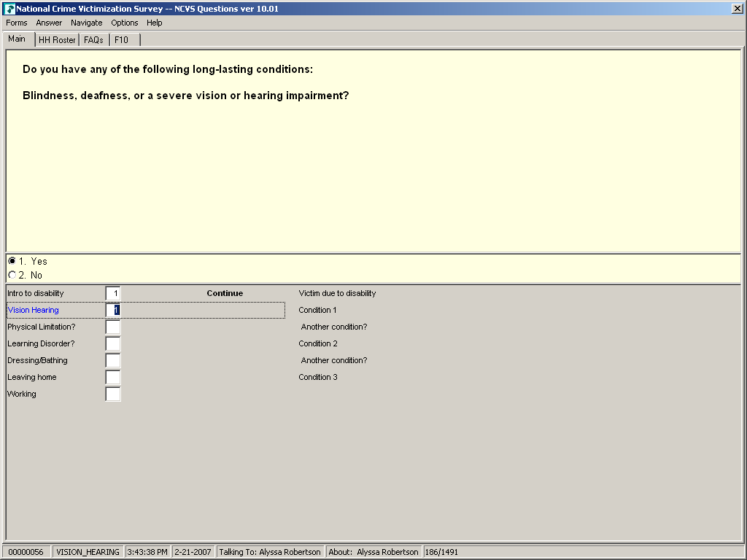Open the Options menu
Image resolution: width=747 pixels, height=560 pixels.
point(125,23)
